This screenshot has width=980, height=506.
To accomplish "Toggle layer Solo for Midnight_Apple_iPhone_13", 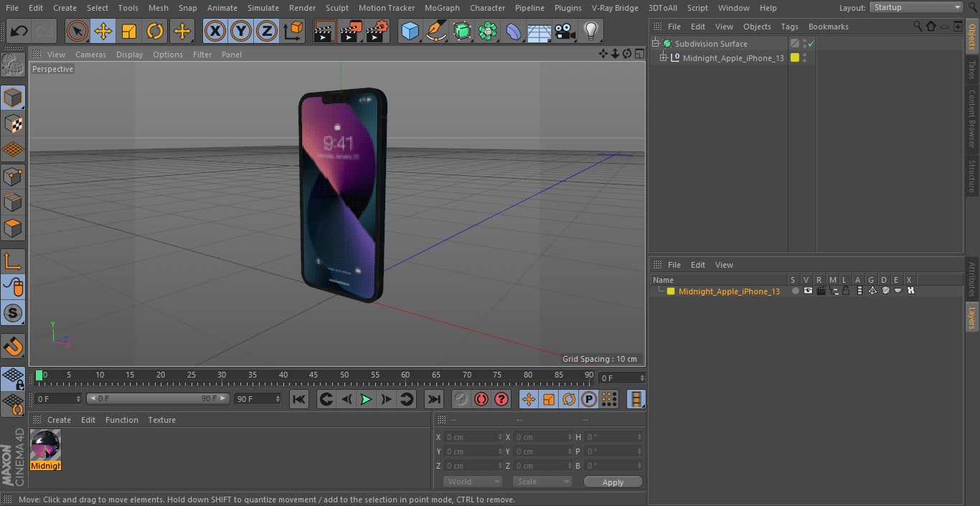I will pos(795,291).
